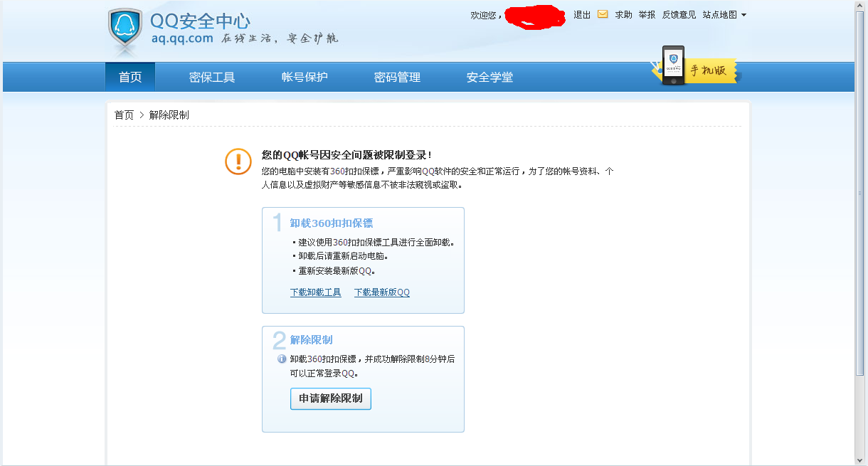
Task: Click the 您的QQ帐号因安全问题被限制登录 headline
Action: 346,154
